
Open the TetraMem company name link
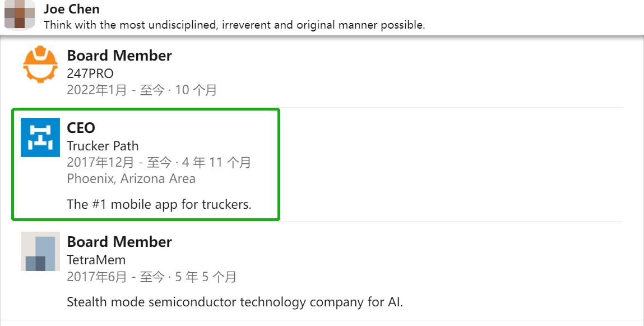click(96, 260)
